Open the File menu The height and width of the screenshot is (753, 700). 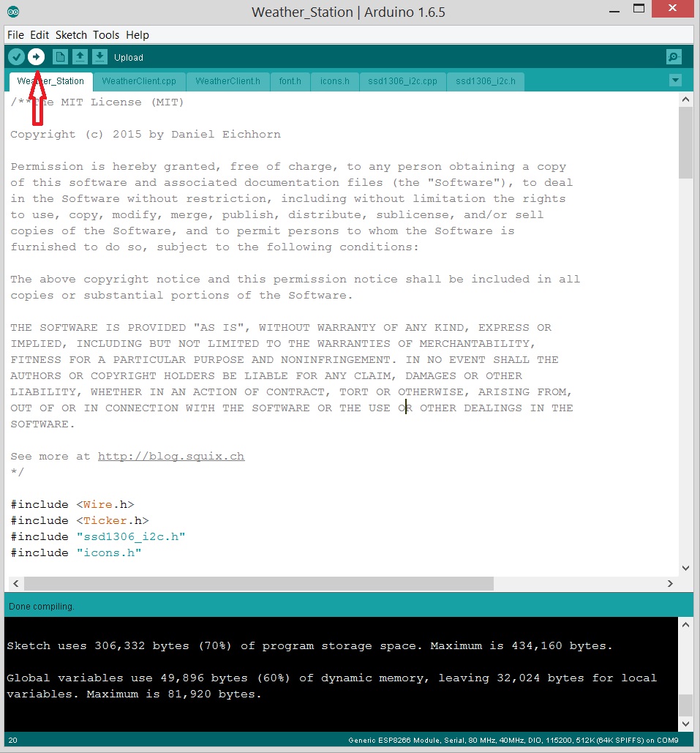tap(15, 35)
